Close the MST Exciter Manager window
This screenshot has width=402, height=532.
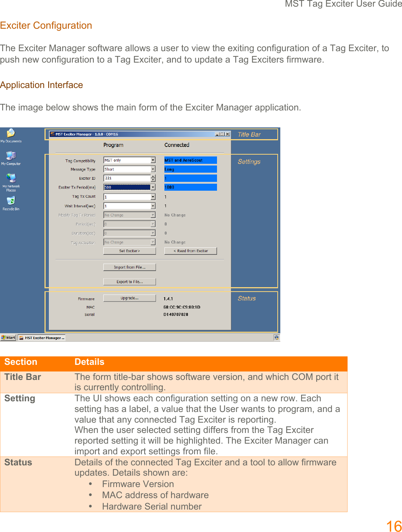click(228, 134)
